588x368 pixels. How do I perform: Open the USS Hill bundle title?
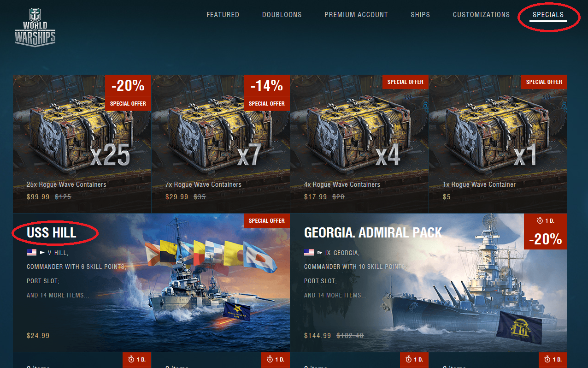point(52,233)
